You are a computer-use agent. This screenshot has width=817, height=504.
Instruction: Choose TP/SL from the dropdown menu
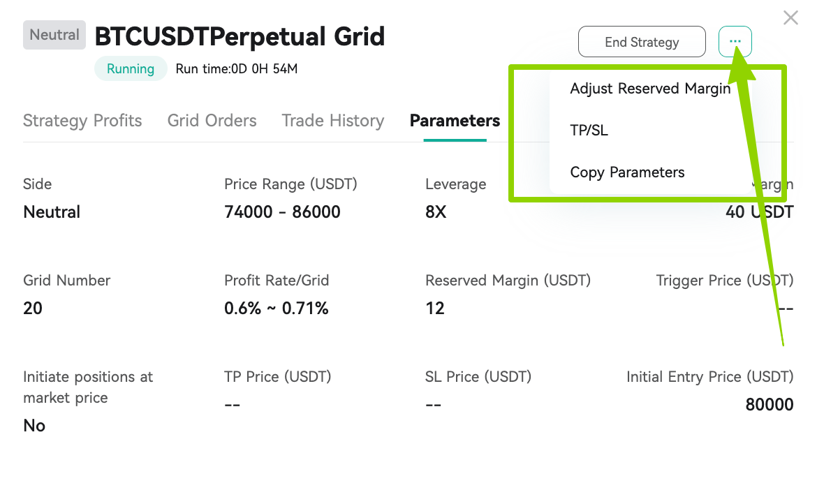[589, 130]
